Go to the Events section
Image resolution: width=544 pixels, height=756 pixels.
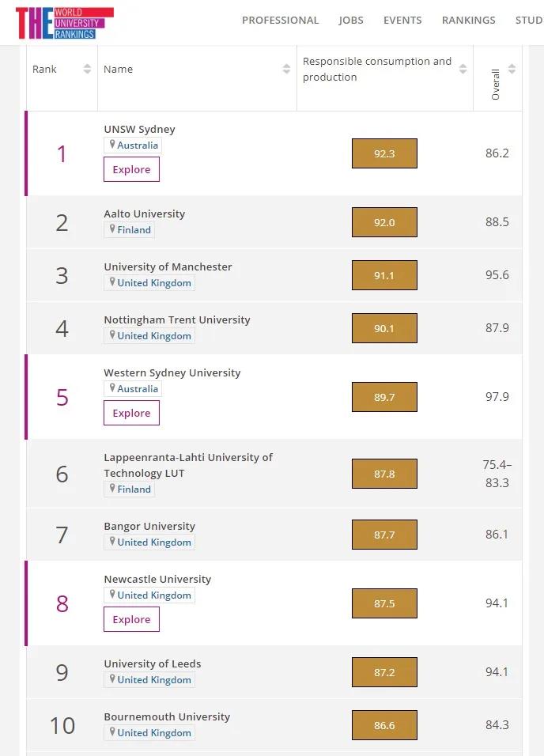(x=402, y=21)
